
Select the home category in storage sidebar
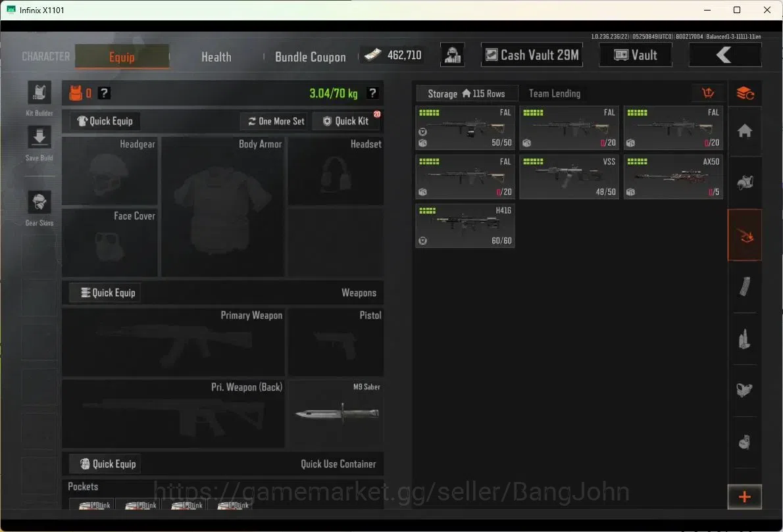745,132
